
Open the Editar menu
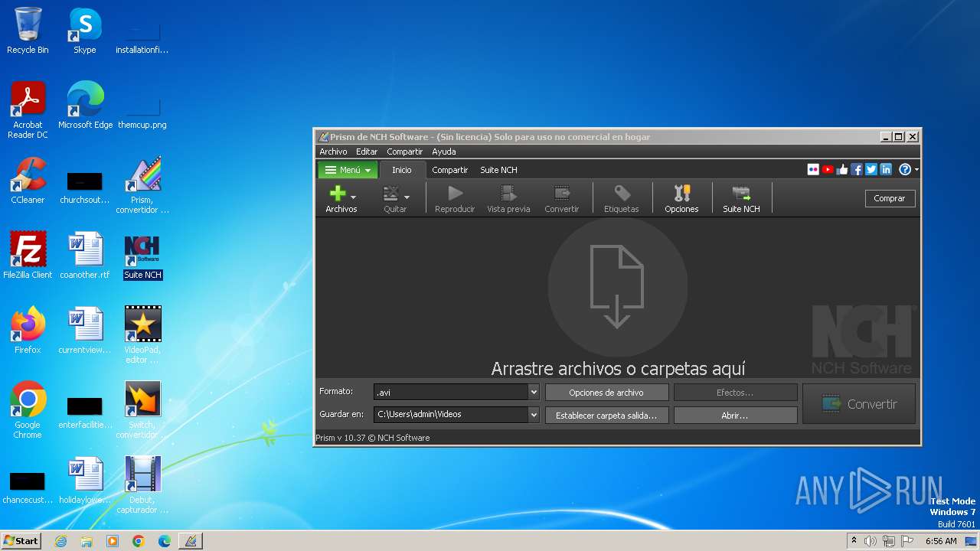pyautogui.click(x=367, y=152)
